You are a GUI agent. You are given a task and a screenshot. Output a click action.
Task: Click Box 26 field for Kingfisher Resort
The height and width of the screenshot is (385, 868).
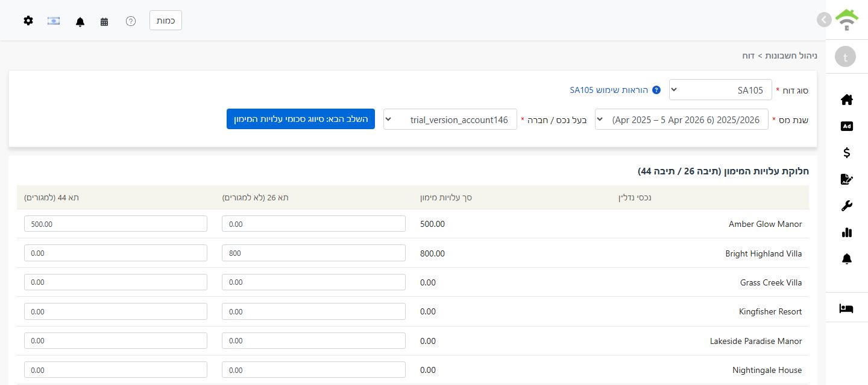[x=313, y=311]
